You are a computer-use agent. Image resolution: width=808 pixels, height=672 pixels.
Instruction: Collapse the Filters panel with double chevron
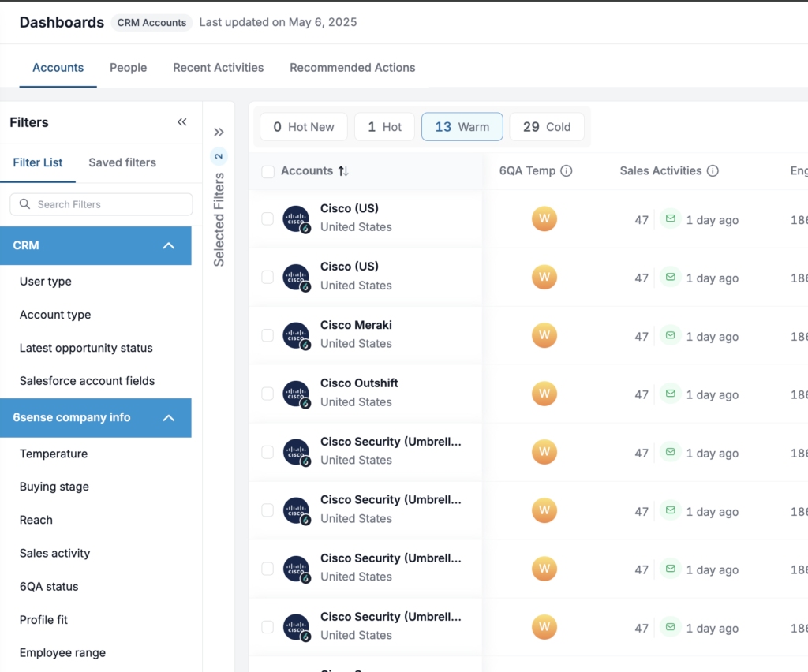coord(182,122)
